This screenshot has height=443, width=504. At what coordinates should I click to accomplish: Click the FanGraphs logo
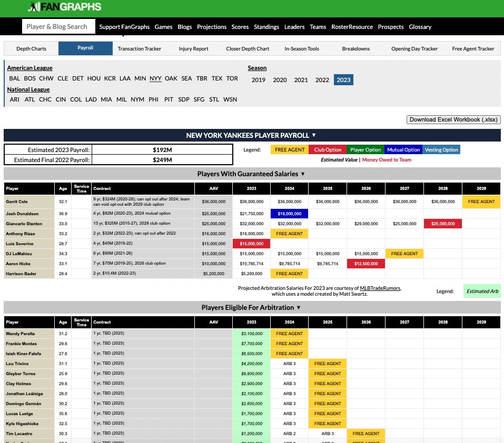(65, 7)
